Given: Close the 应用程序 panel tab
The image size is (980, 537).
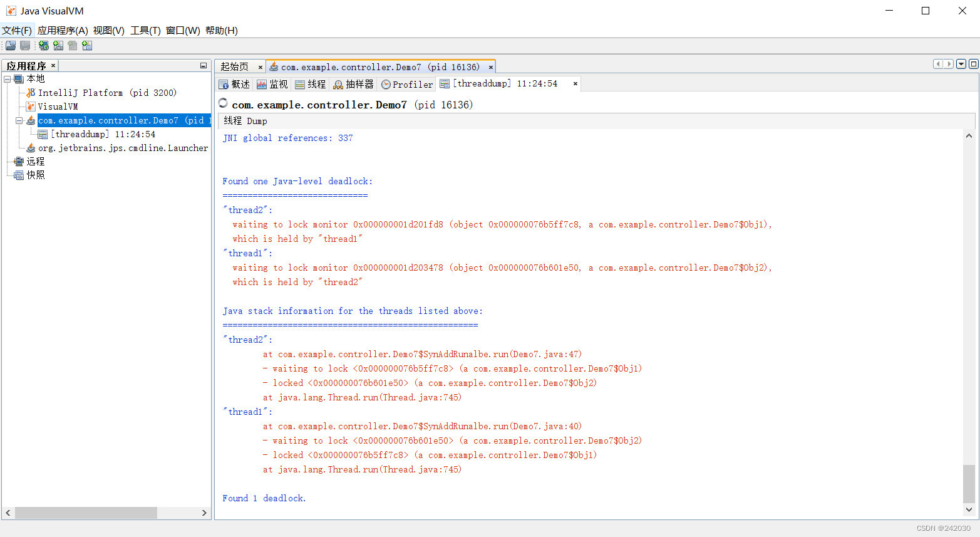Looking at the screenshot, I should tap(53, 65).
